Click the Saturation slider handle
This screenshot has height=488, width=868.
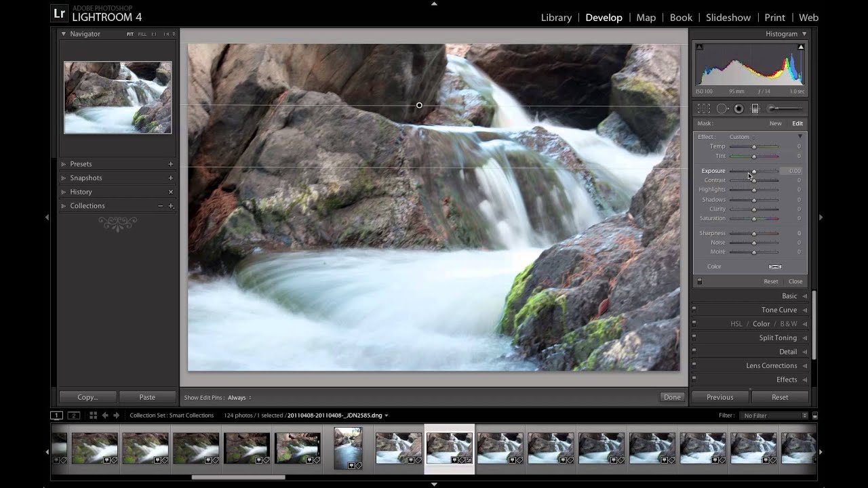tap(753, 218)
